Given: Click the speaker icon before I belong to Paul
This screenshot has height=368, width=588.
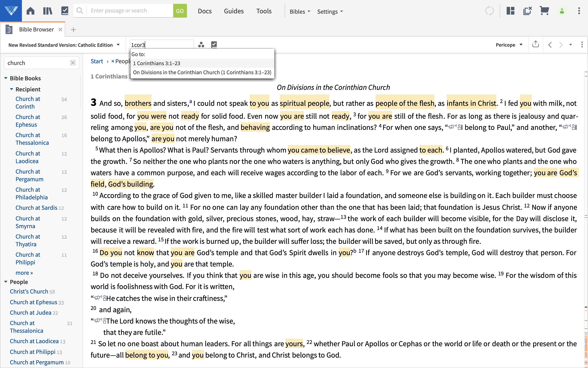Looking at the screenshot, I should click(454, 127).
